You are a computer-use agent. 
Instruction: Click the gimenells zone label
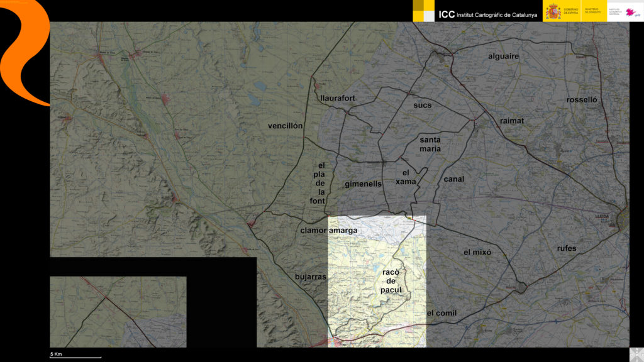click(364, 184)
